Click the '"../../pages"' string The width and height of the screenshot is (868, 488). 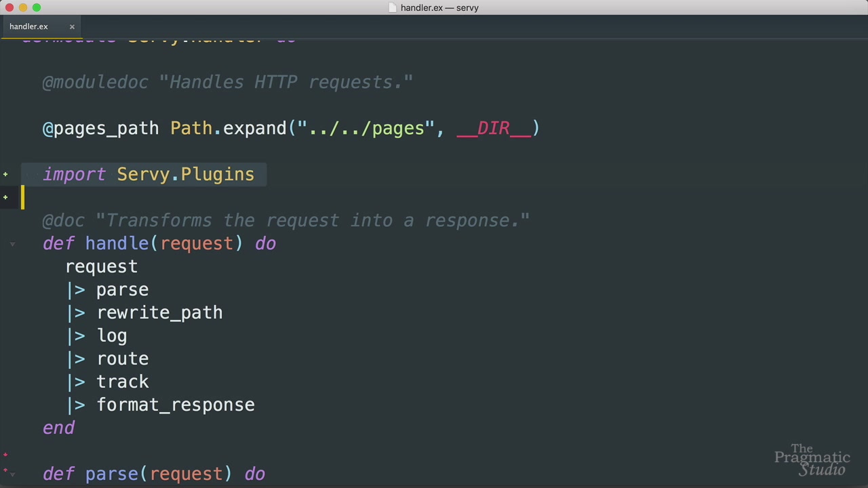click(x=366, y=129)
